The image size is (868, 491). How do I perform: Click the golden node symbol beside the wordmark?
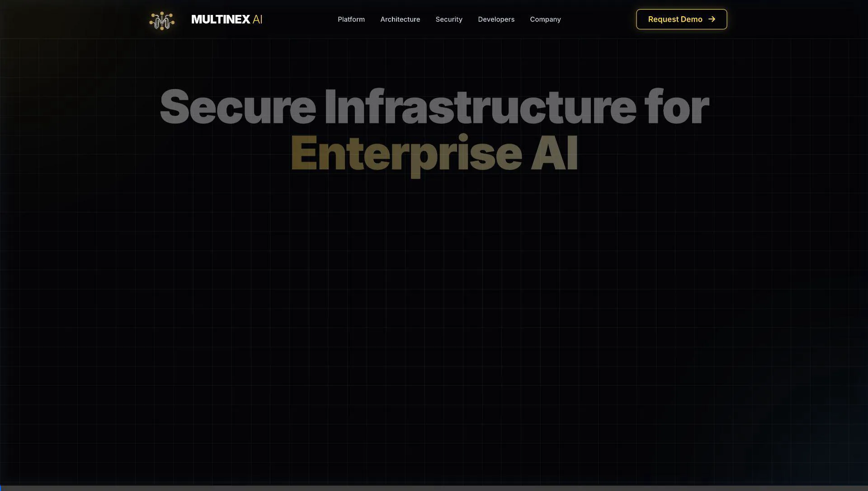161,20
